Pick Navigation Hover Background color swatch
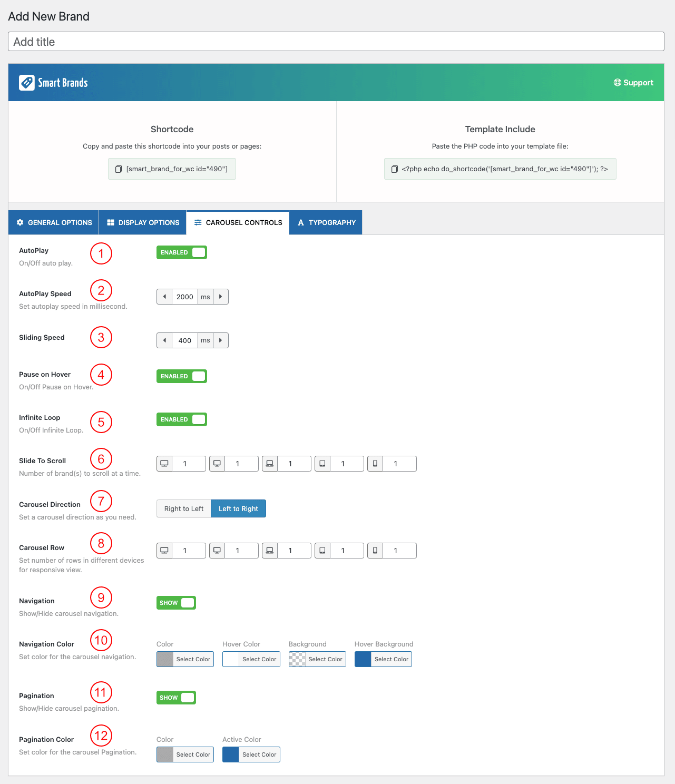675x784 pixels. tap(363, 659)
